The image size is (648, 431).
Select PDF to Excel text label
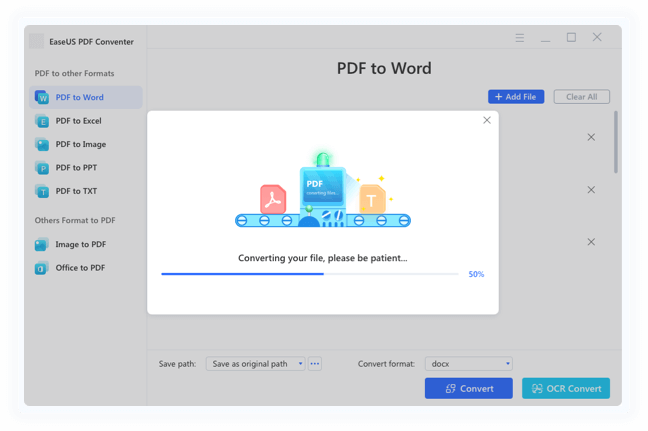click(x=78, y=121)
